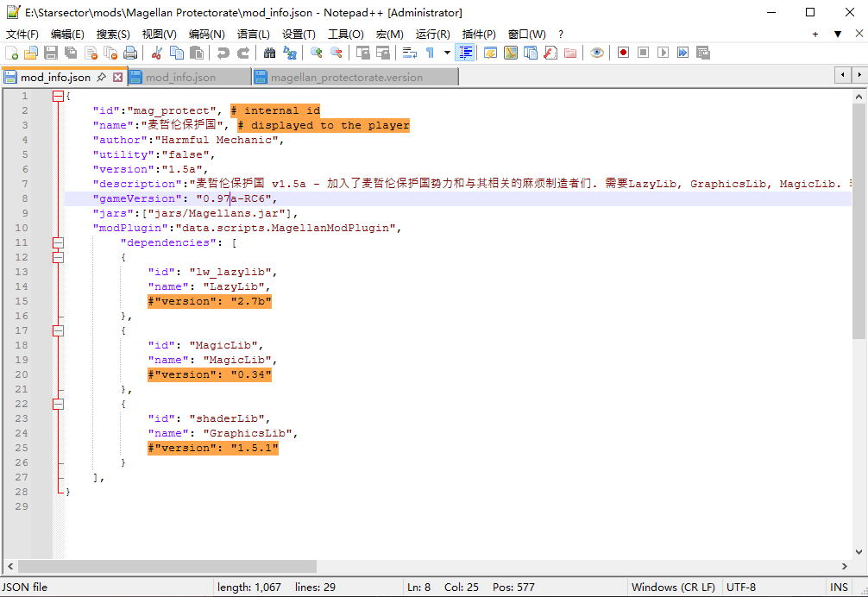Viewport: 868px width, 597px height.
Task: Open the 视图(V) menu
Action: tap(160, 35)
